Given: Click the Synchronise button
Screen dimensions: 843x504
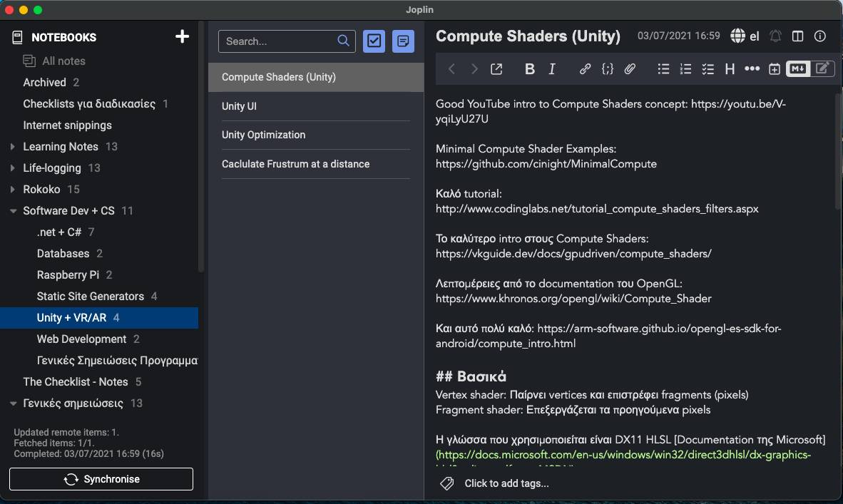Looking at the screenshot, I should pyautogui.click(x=101, y=479).
